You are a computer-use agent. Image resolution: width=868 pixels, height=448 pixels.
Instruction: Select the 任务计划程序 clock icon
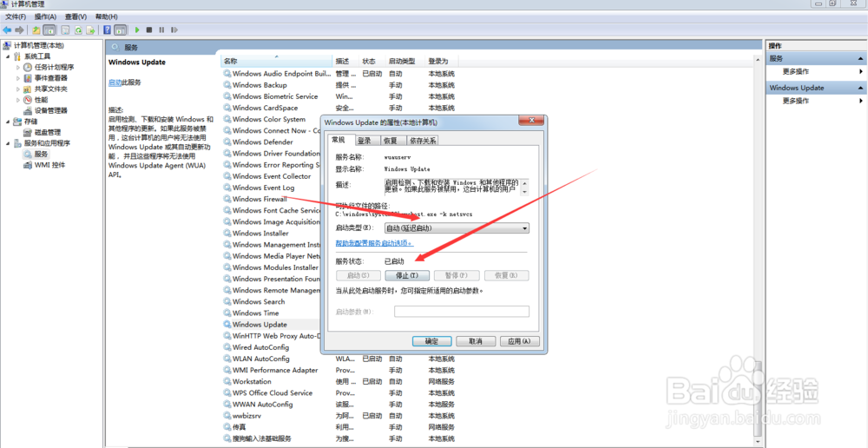pyautogui.click(x=28, y=67)
